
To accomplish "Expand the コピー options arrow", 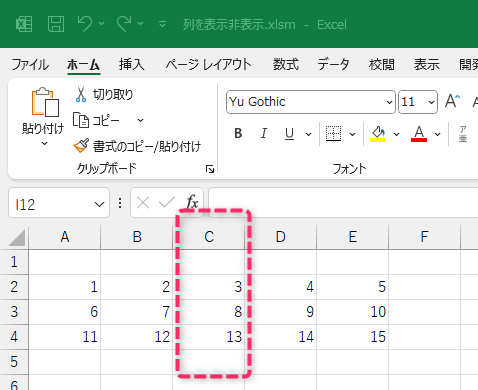I will (x=141, y=120).
